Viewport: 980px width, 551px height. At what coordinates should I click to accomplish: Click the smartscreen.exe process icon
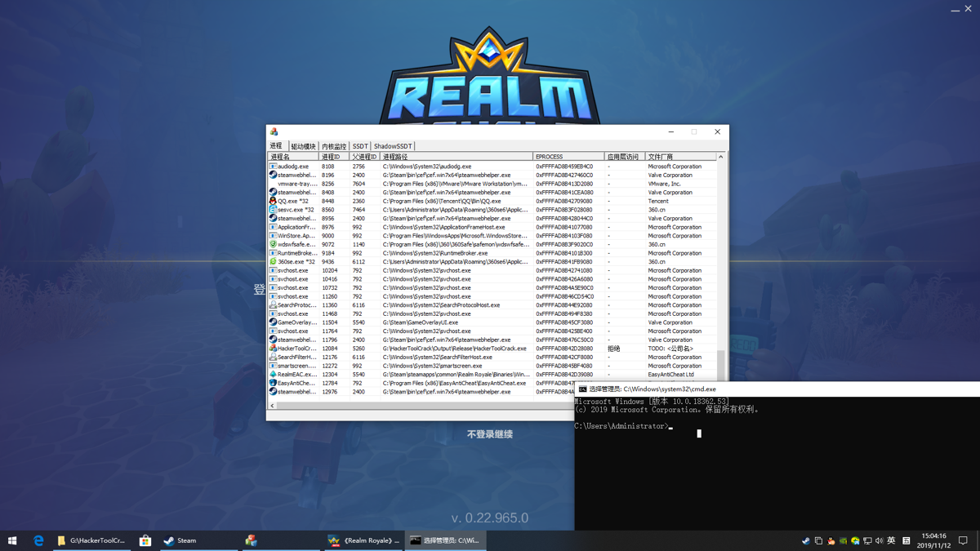coord(273,366)
